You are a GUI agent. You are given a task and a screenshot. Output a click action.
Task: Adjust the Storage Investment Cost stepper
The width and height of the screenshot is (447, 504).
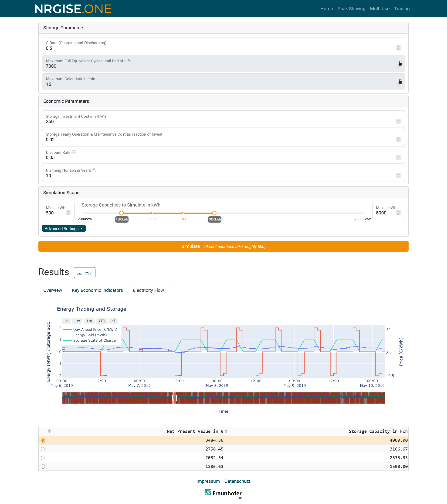click(398, 121)
